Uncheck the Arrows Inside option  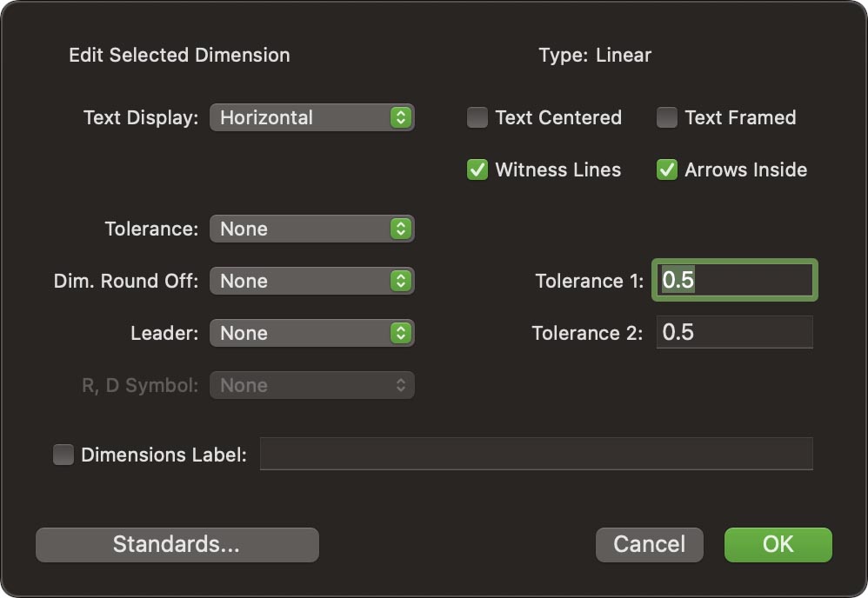click(667, 169)
